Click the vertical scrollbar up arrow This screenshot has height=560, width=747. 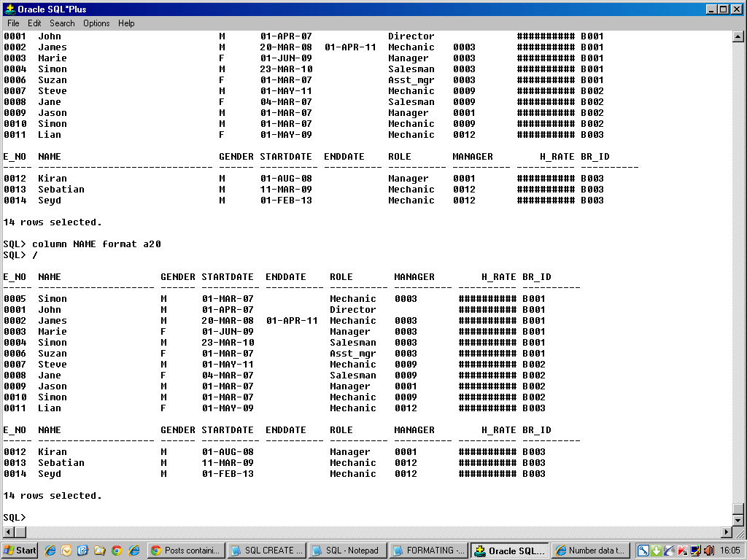pyautogui.click(x=738, y=36)
